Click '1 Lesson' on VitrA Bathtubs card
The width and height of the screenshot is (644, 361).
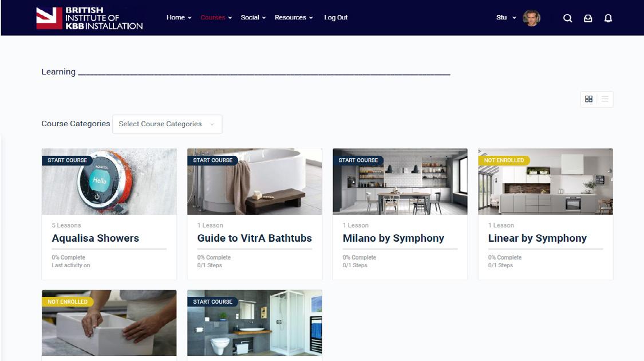(x=210, y=225)
